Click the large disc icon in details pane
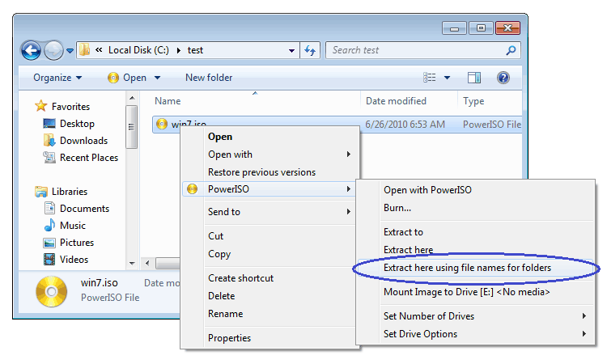Image resolution: width=607 pixels, height=364 pixels. pyautogui.click(x=52, y=292)
